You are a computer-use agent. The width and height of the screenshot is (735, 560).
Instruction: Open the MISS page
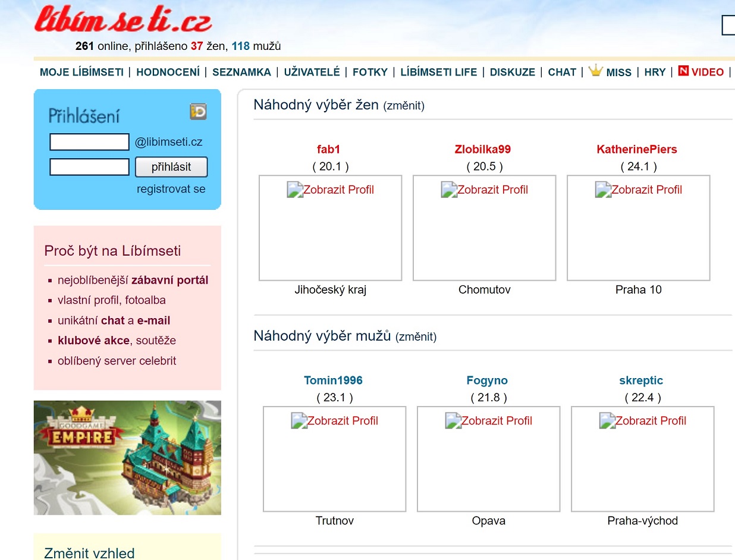pyautogui.click(x=618, y=73)
